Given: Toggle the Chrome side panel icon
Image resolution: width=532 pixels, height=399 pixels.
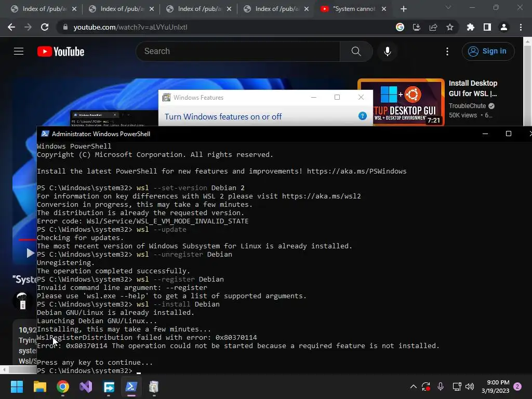Looking at the screenshot, I should coord(487,27).
